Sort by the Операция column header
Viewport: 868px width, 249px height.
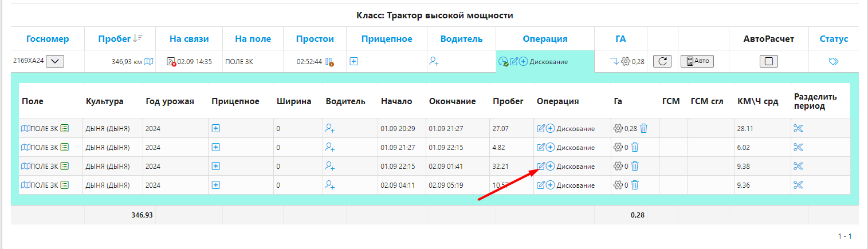point(545,39)
